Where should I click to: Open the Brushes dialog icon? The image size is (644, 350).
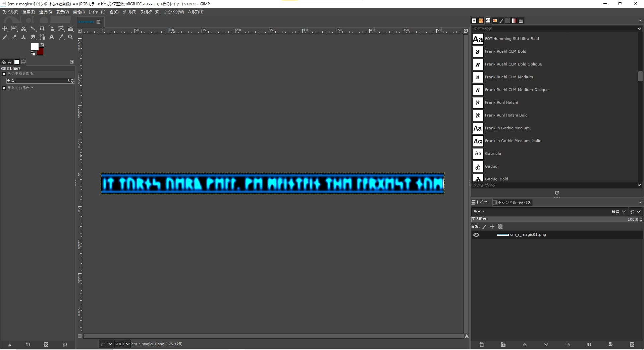[x=474, y=20]
